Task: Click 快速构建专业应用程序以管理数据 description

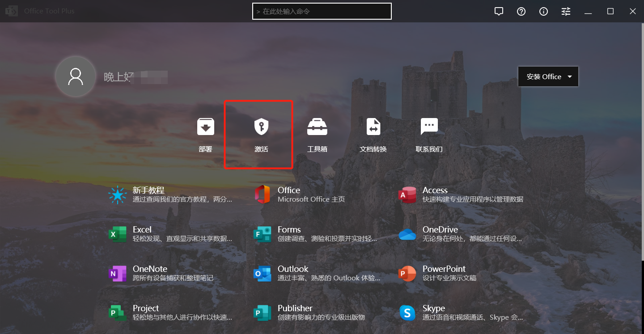Action: point(473,199)
